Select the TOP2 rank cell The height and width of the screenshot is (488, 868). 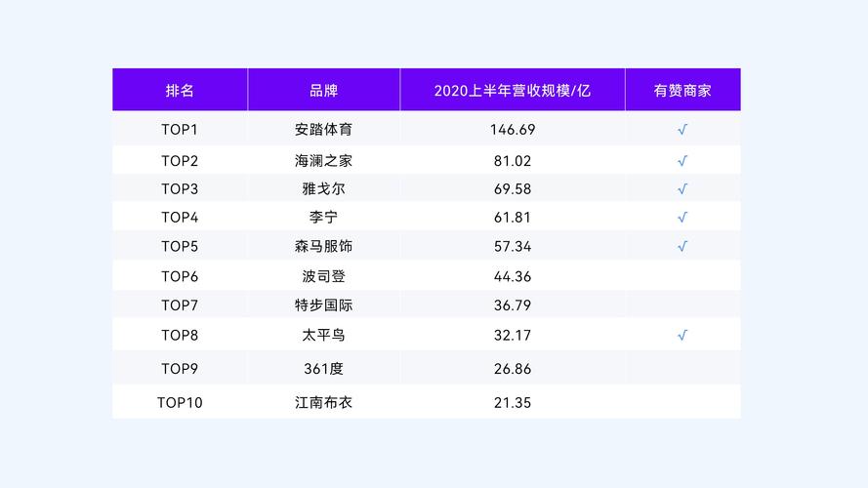(x=180, y=161)
